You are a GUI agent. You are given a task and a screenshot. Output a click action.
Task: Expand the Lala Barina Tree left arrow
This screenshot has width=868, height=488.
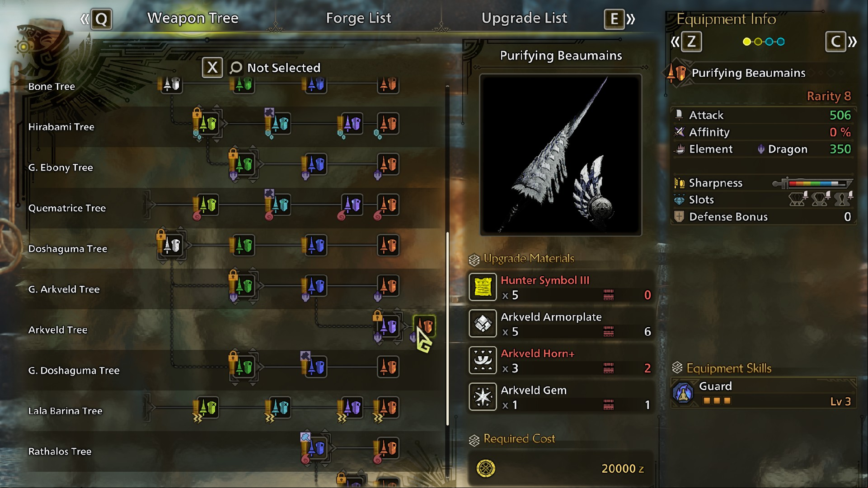point(148,407)
